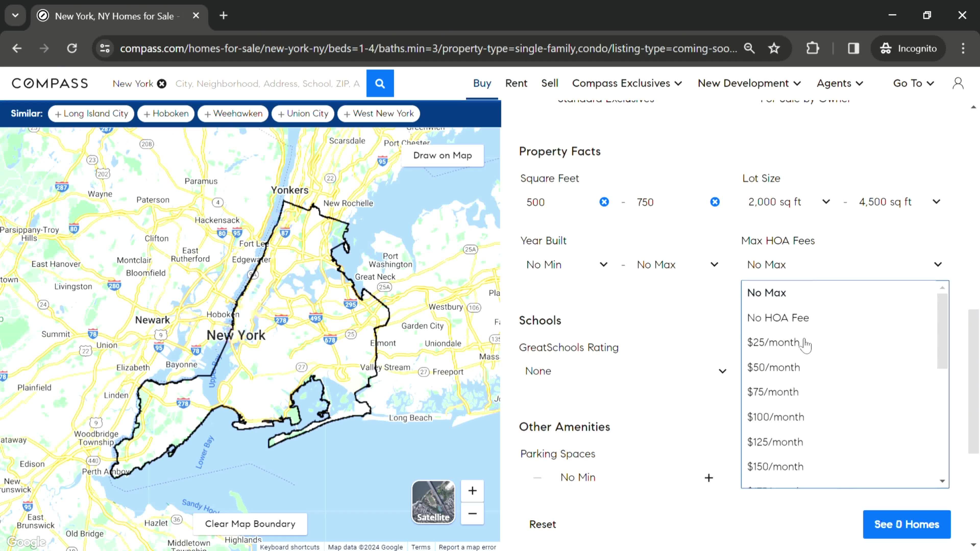Image resolution: width=980 pixels, height=551 pixels.
Task: Increase parking spaces with plus button
Action: click(708, 478)
